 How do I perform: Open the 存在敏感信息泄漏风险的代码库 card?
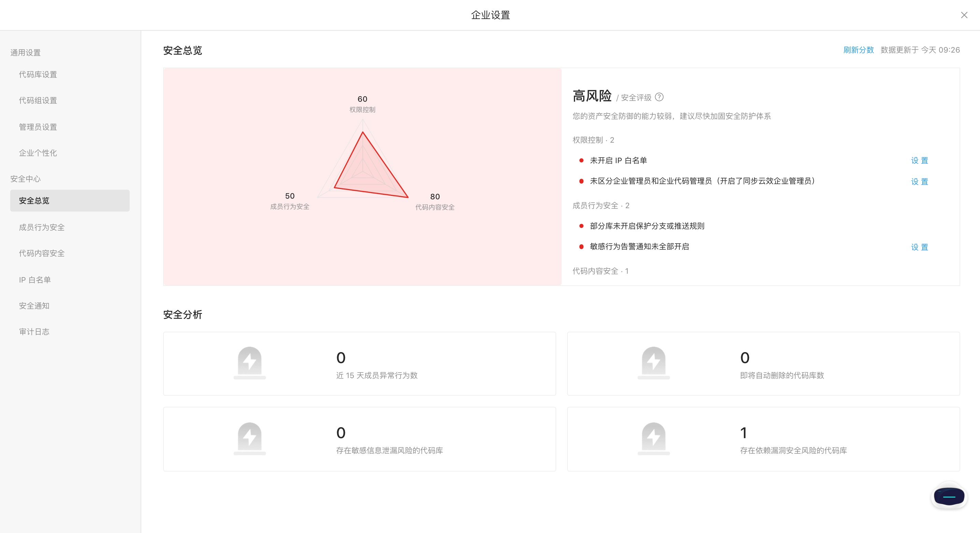pos(360,439)
